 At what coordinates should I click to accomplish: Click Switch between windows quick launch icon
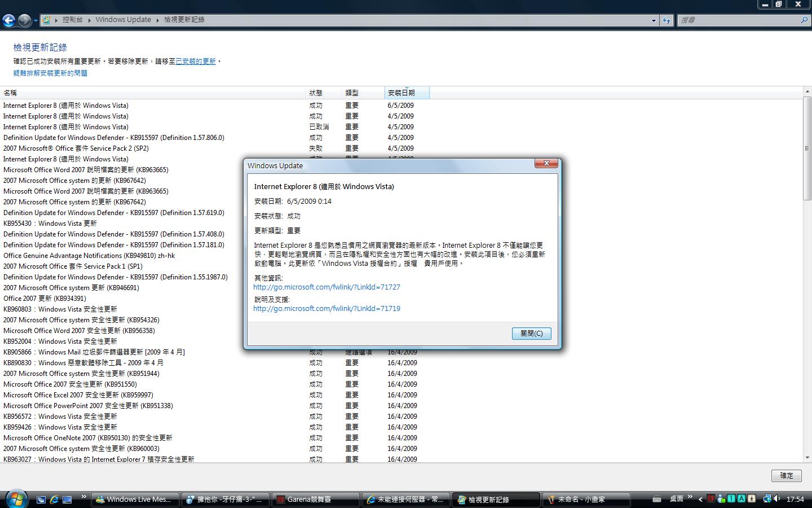coord(41,500)
